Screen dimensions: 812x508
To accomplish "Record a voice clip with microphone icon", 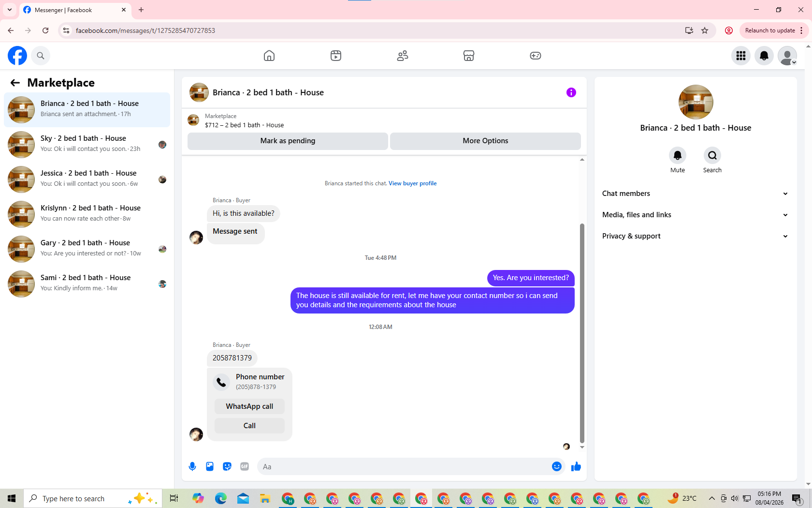I will [192, 466].
